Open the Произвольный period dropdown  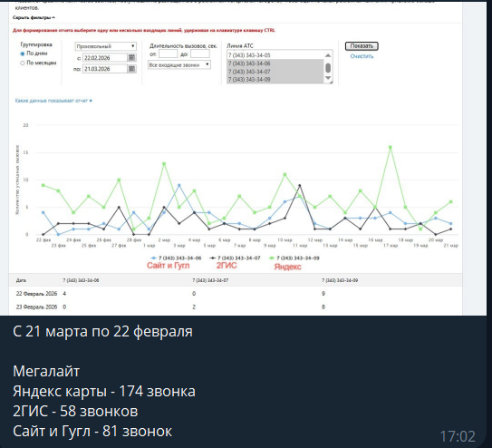[x=105, y=46]
